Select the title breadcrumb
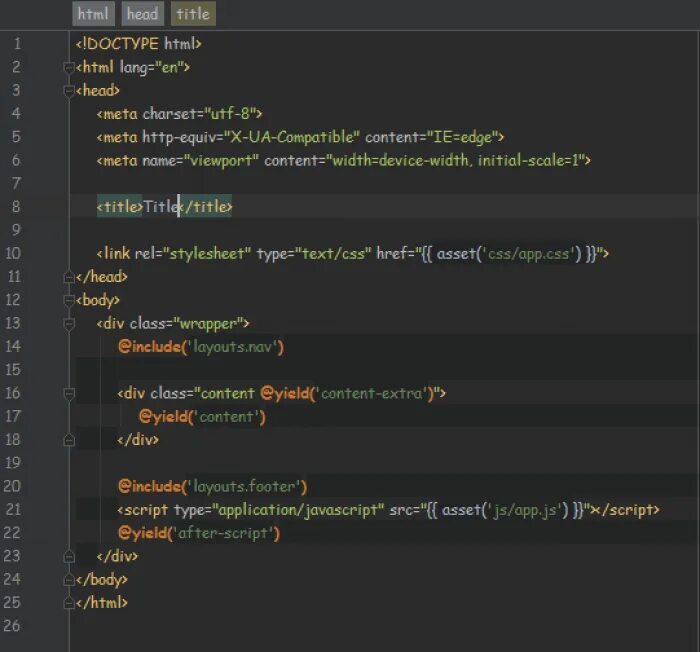700x652 pixels. pos(193,14)
